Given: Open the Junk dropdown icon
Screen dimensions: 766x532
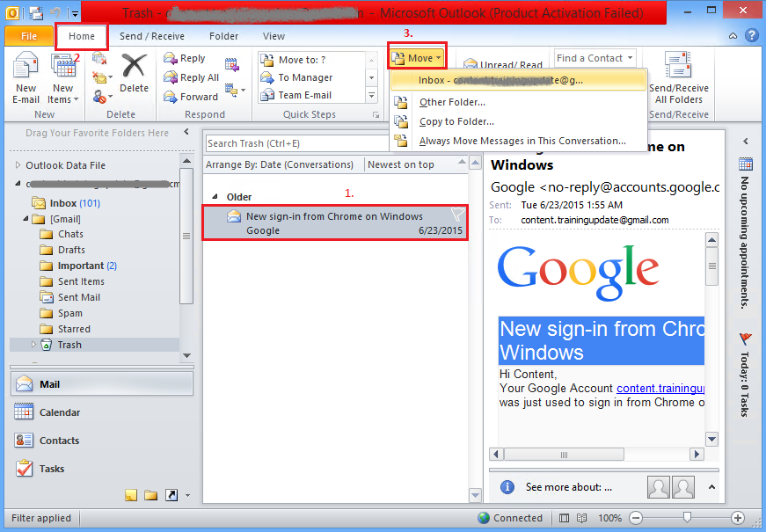Looking at the screenshot, I should tap(102, 96).
